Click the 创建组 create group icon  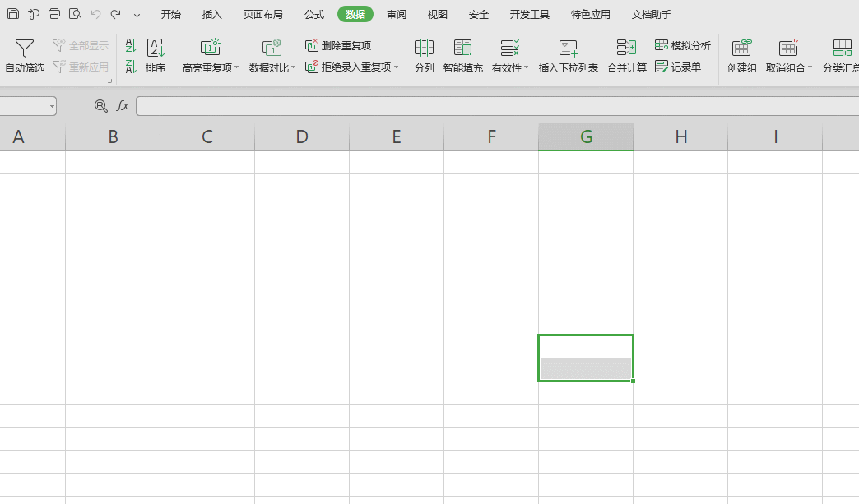(742, 48)
